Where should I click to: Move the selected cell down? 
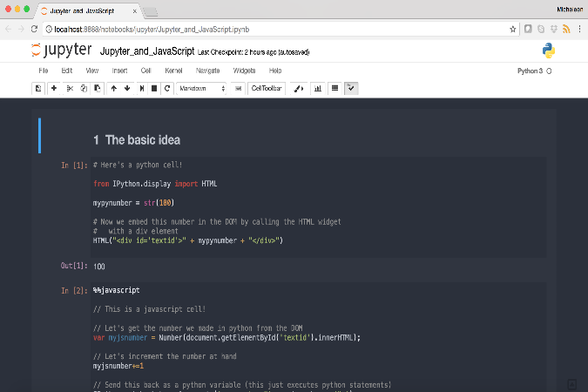point(127,88)
